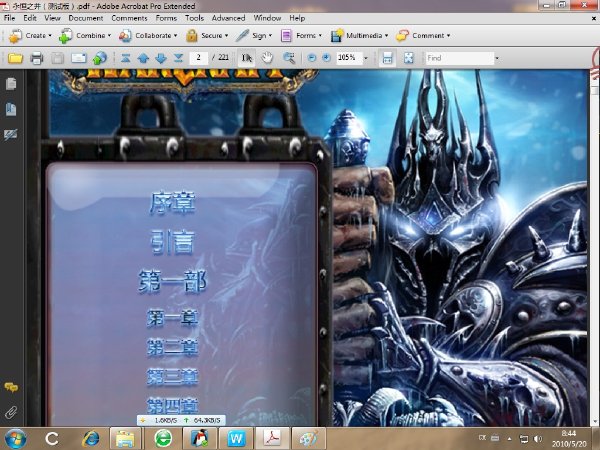Click the Multimedia filmstrip icon
The height and width of the screenshot is (450, 600).
tap(337, 36)
